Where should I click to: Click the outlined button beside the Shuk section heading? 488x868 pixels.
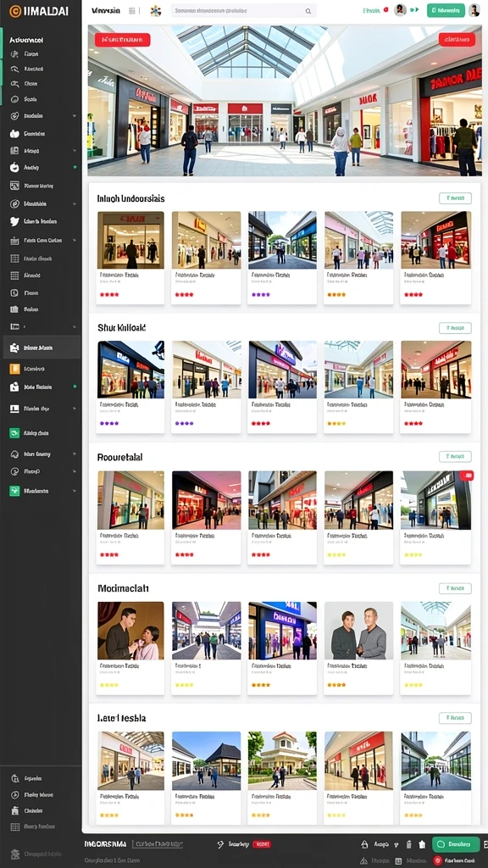tap(455, 328)
